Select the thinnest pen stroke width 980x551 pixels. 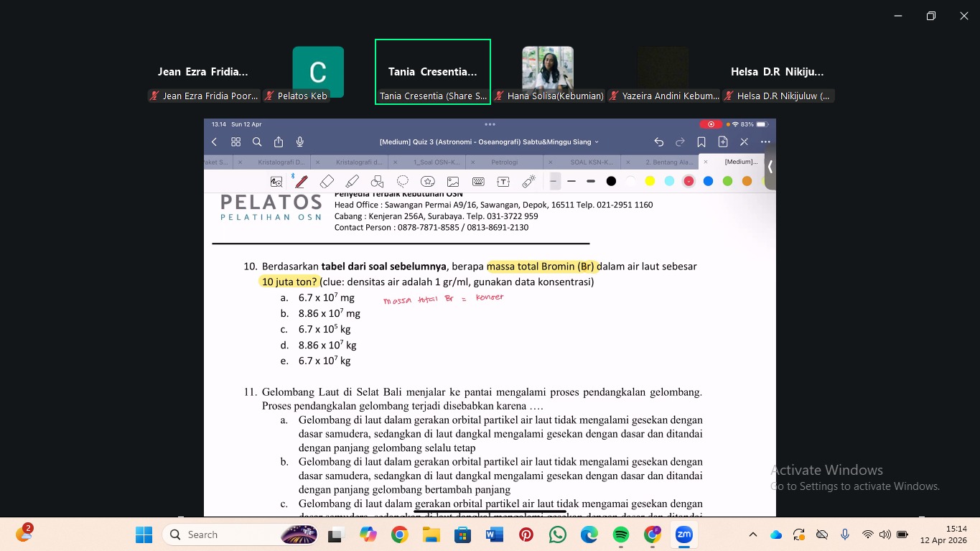click(554, 182)
